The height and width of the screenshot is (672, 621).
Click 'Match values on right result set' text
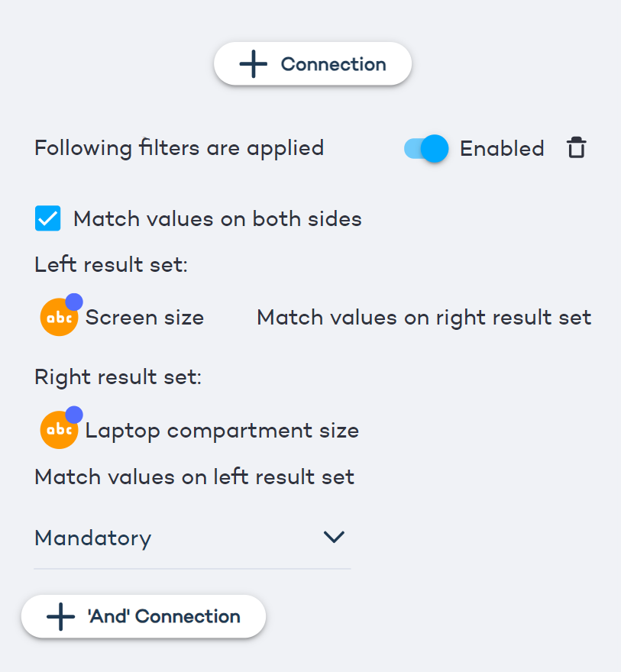(x=424, y=318)
